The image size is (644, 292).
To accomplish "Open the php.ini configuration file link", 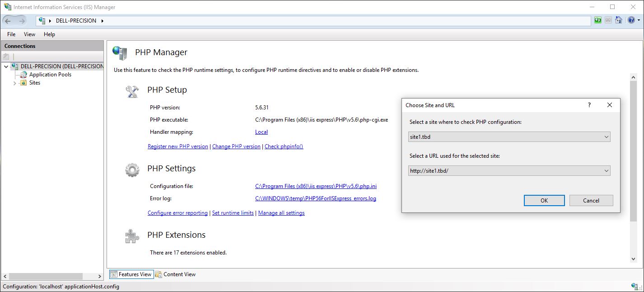I will coord(316,186).
